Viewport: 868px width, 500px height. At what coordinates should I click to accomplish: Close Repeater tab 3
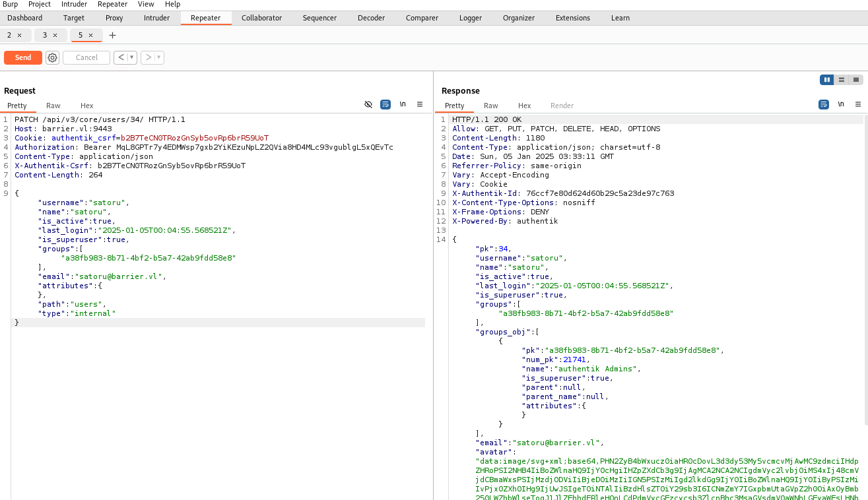click(x=55, y=35)
